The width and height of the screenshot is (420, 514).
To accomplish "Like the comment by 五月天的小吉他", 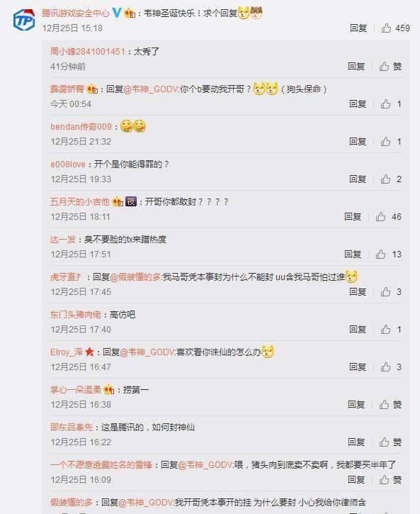I will 388,217.
